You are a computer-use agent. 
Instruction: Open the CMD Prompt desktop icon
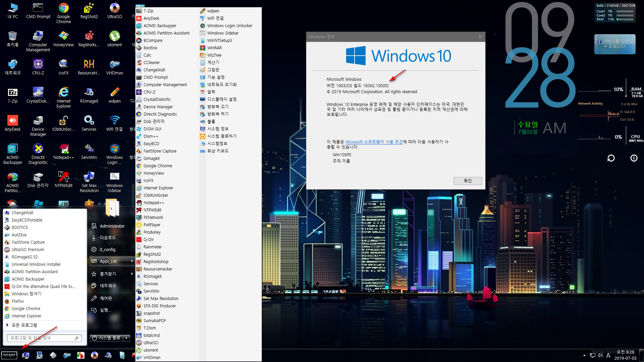click(38, 11)
